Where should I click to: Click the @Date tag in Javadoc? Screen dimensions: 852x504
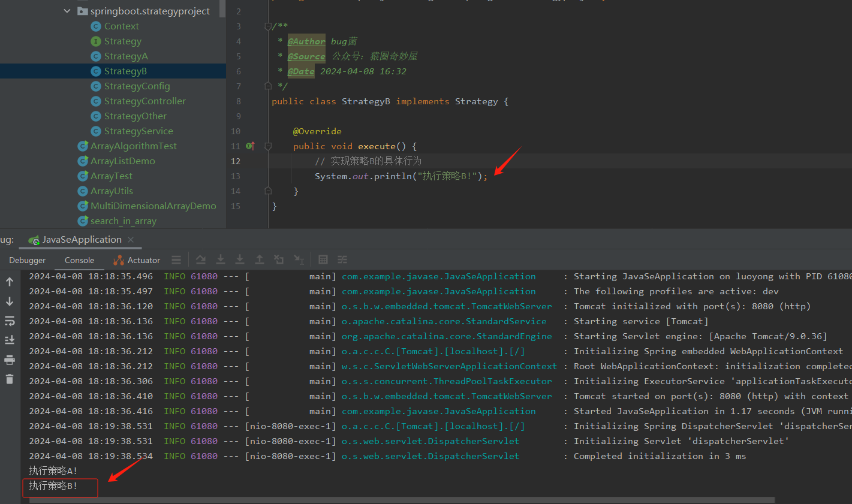(x=301, y=71)
